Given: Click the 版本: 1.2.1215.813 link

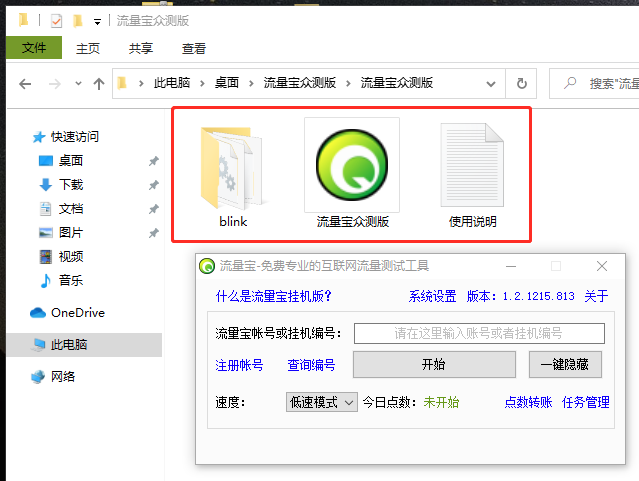Looking at the screenshot, I should [x=520, y=296].
